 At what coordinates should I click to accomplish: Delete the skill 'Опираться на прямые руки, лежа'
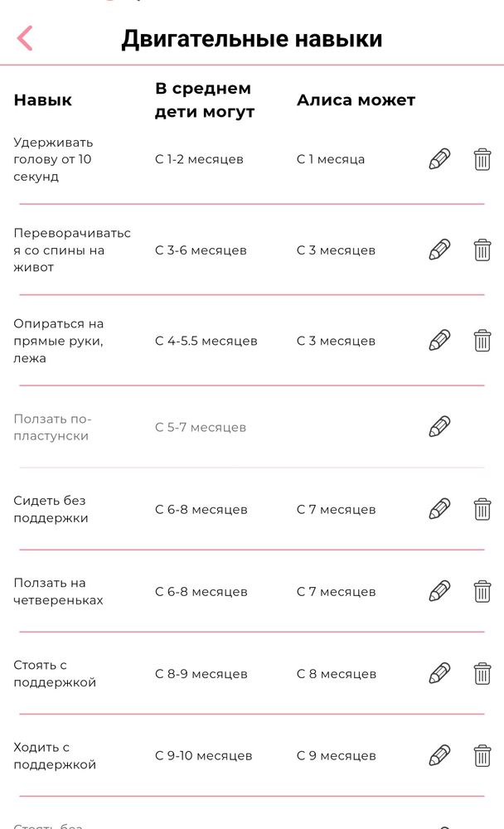[482, 340]
